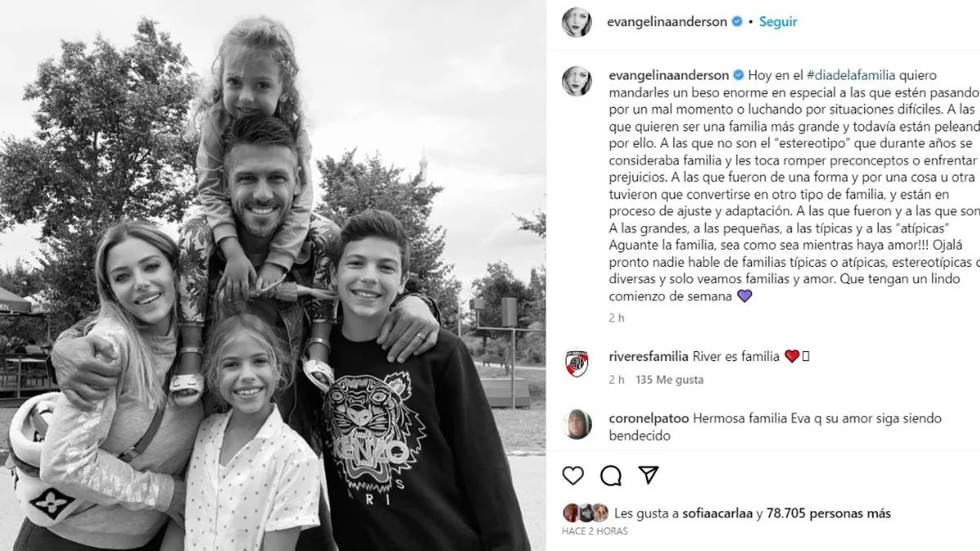980x551 pixels.
Task: Click the verified badge in the caption
Action: pyautogui.click(x=737, y=73)
